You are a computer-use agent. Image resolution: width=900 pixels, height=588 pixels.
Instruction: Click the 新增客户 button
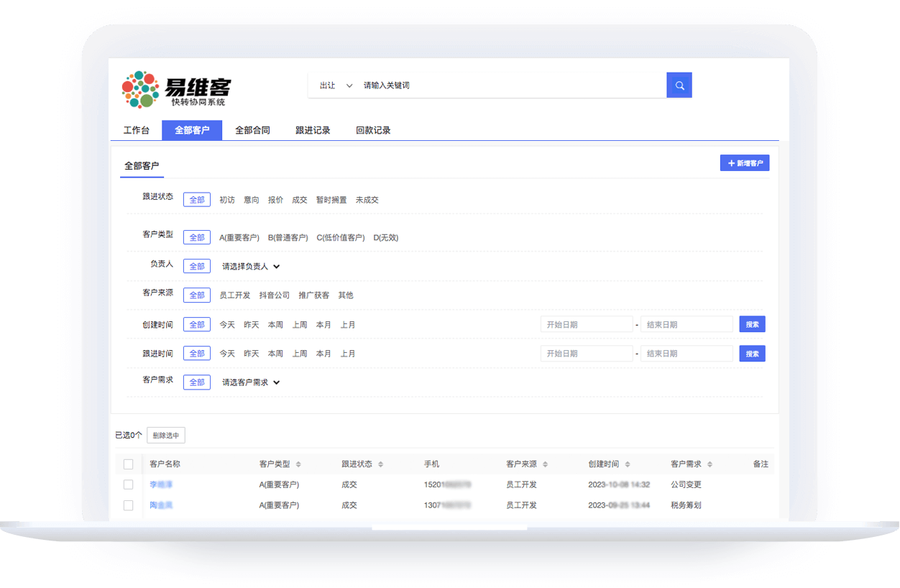pos(744,163)
